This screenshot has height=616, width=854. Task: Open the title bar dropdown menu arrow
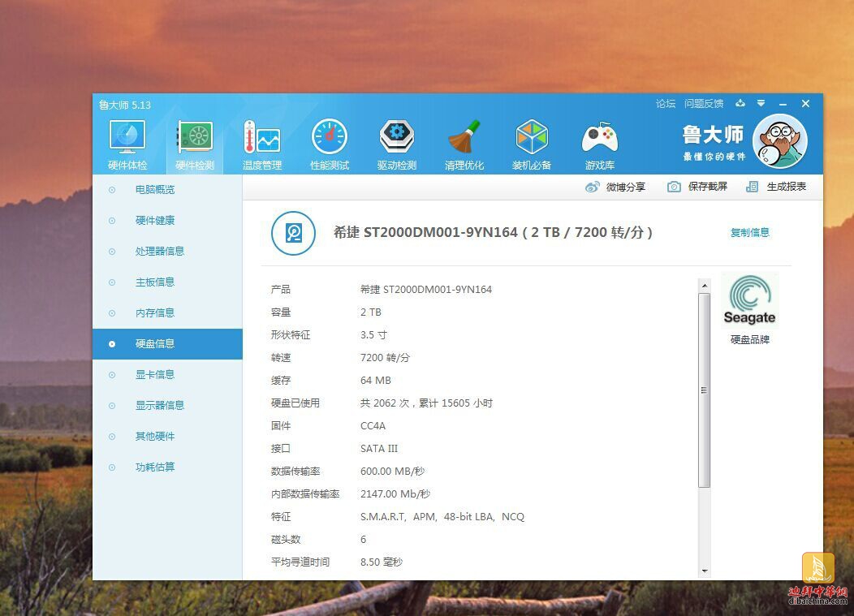pos(761,103)
